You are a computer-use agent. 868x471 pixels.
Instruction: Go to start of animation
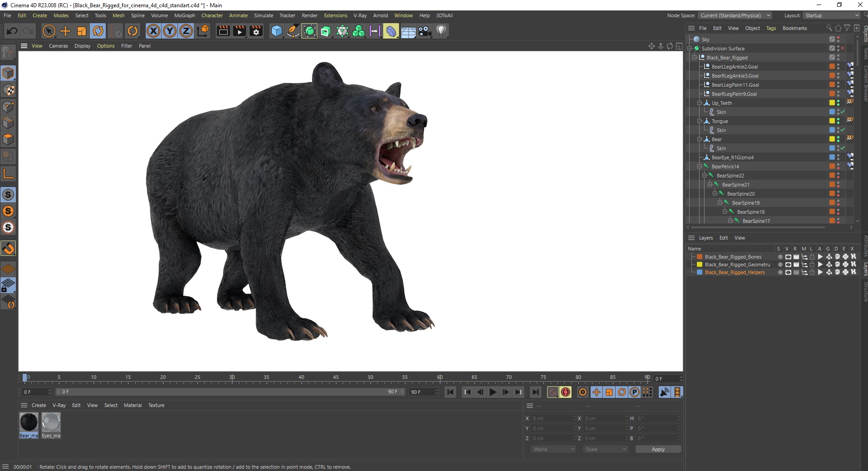tap(450, 392)
